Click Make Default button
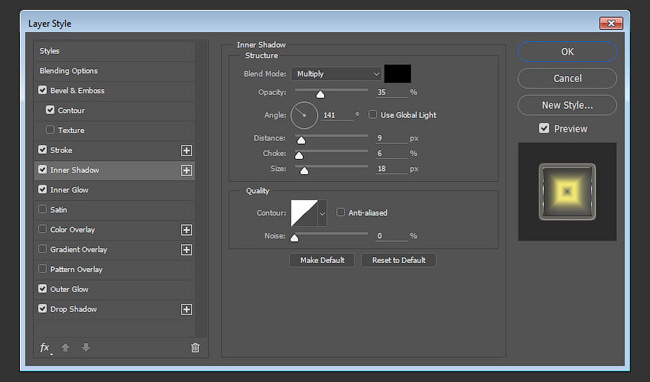This screenshot has height=382, width=650. pyautogui.click(x=322, y=260)
